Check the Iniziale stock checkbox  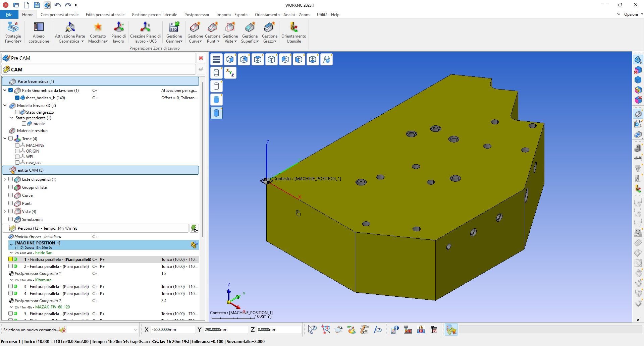(24, 124)
